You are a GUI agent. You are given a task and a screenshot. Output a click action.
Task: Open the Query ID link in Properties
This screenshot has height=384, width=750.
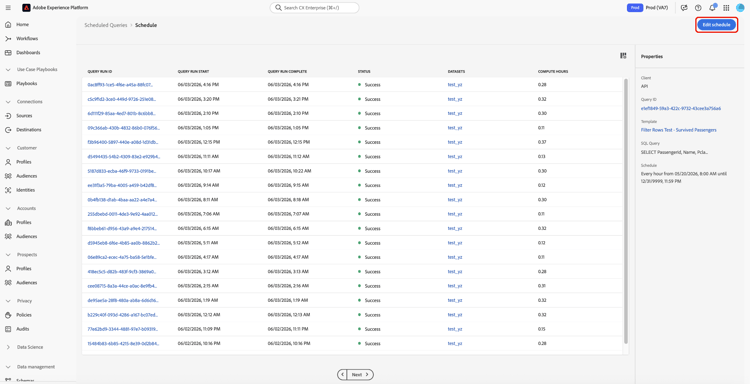pos(681,109)
